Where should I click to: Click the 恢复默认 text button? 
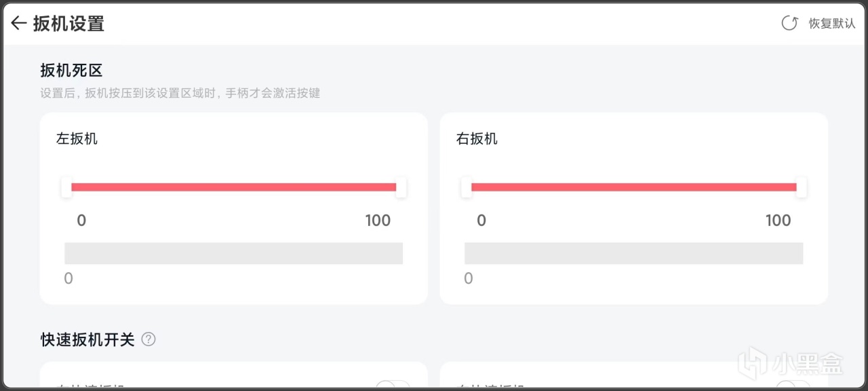pos(831,24)
